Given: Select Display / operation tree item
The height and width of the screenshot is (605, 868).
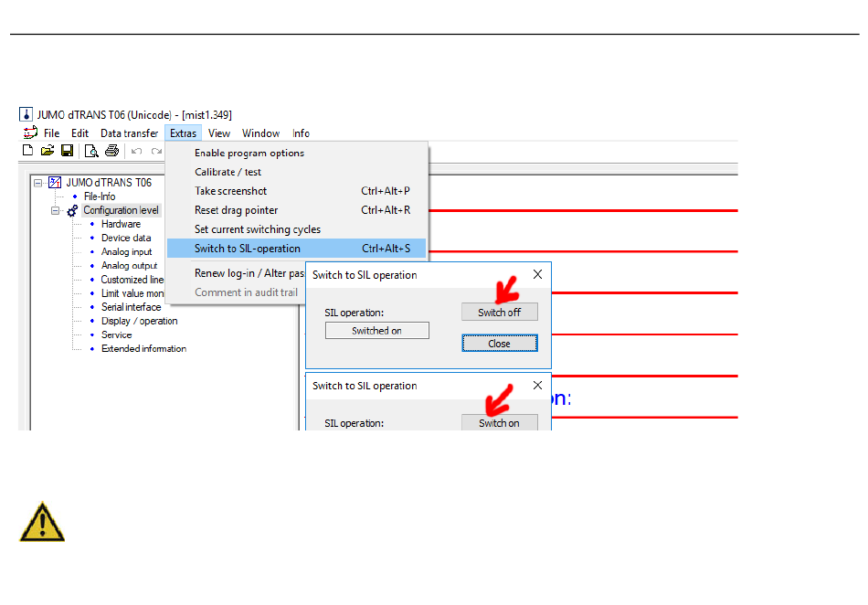Looking at the screenshot, I should pyautogui.click(x=140, y=321).
